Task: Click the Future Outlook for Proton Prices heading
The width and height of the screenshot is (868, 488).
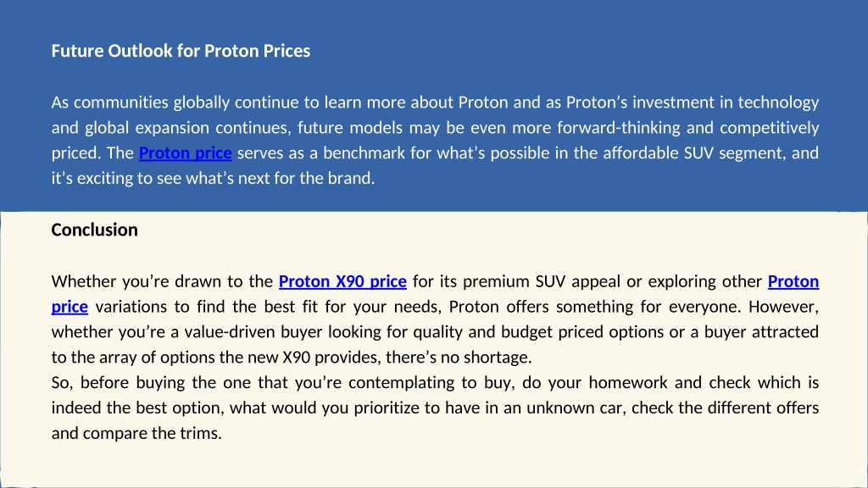Action: pyautogui.click(x=181, y=51)
